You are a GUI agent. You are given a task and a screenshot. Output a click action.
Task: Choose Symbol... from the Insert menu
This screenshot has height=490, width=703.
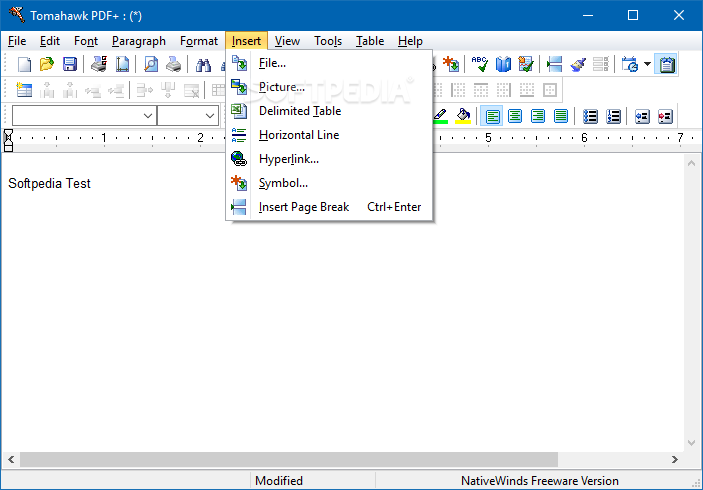329,183
